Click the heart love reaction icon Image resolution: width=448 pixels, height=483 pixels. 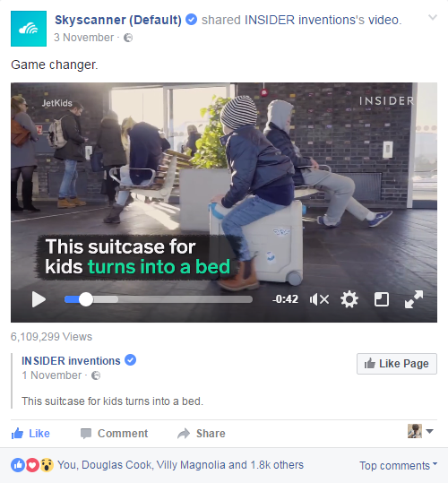[32, 465]
